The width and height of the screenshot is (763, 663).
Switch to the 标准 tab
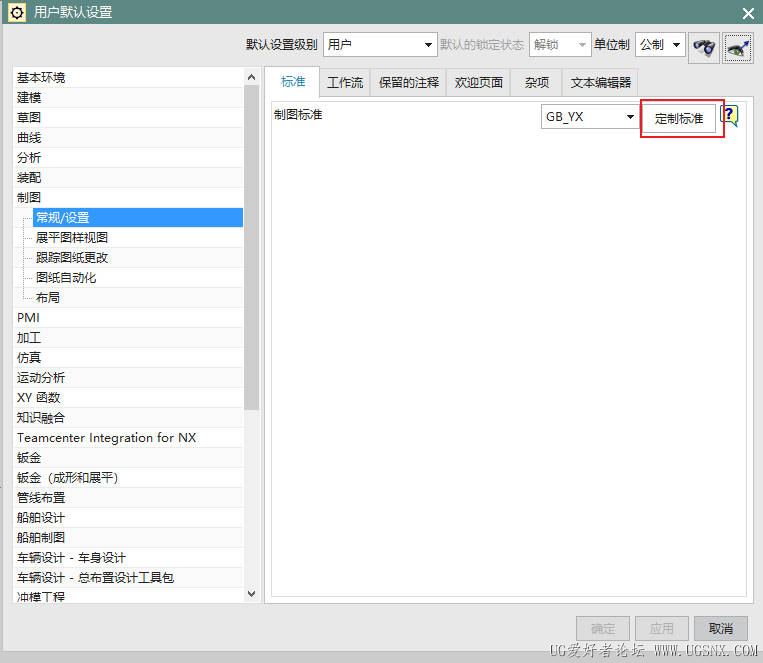click(x=293, y=82)
